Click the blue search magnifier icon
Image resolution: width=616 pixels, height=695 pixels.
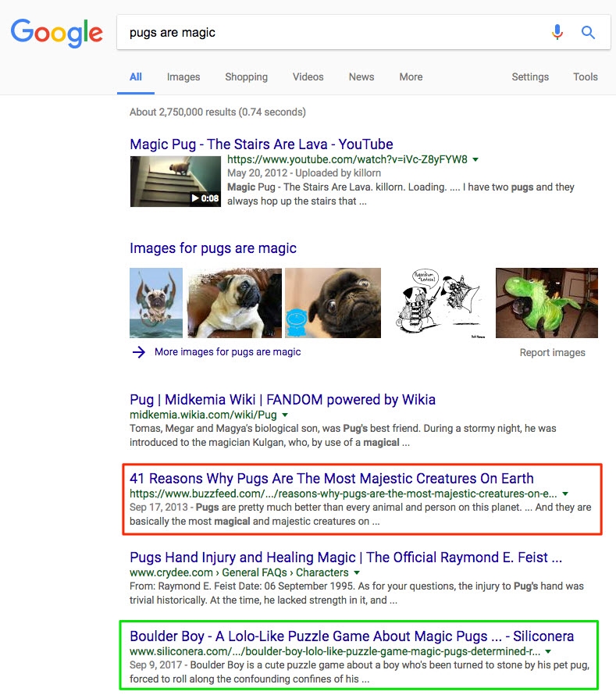(588, 32)
